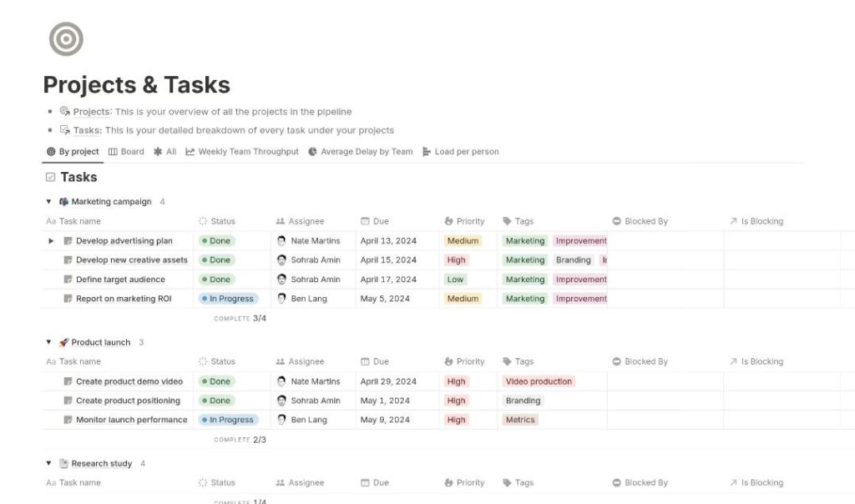Click the High priority tag for Monitor launch performance
The height and width of the screenshot is (504, 855).
point(456,420)
